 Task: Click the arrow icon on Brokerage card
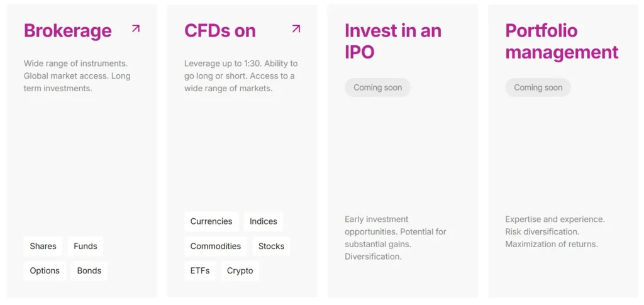pyautogui.click(x=135, y=29)
